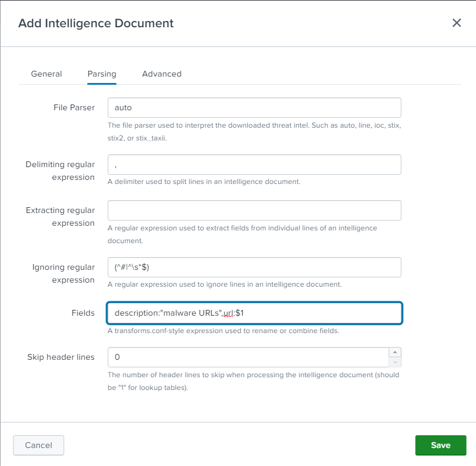Click the "Fields" label text
Image resolution: width=476 pixels, height=466 pixels.
pyautogui.click(x=82, y=313)
